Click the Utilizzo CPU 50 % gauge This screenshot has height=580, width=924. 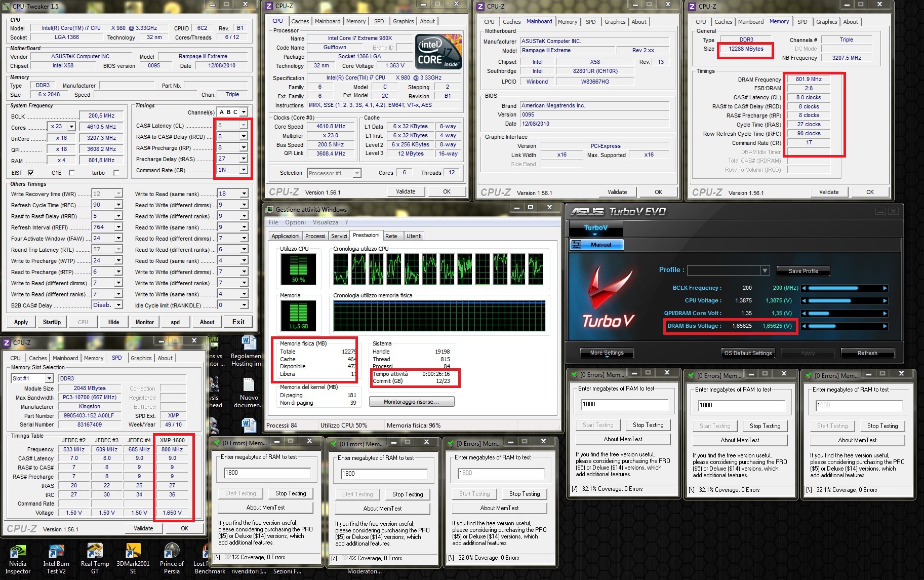(x=298, y=268)
